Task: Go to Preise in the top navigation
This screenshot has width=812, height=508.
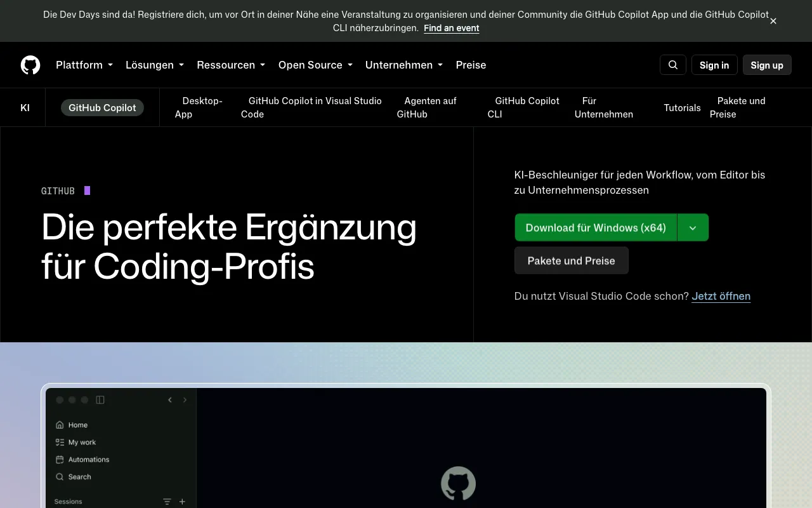Action: pyautogui.click(x=471, y=65)
